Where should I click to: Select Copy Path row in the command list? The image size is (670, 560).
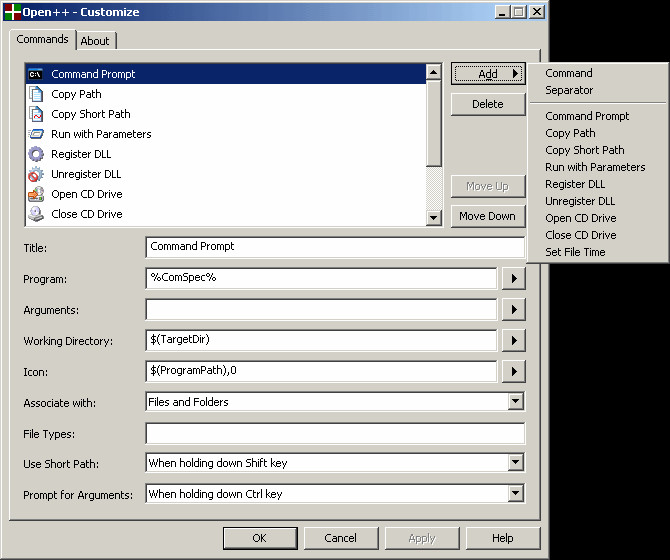tap(226, 94)
